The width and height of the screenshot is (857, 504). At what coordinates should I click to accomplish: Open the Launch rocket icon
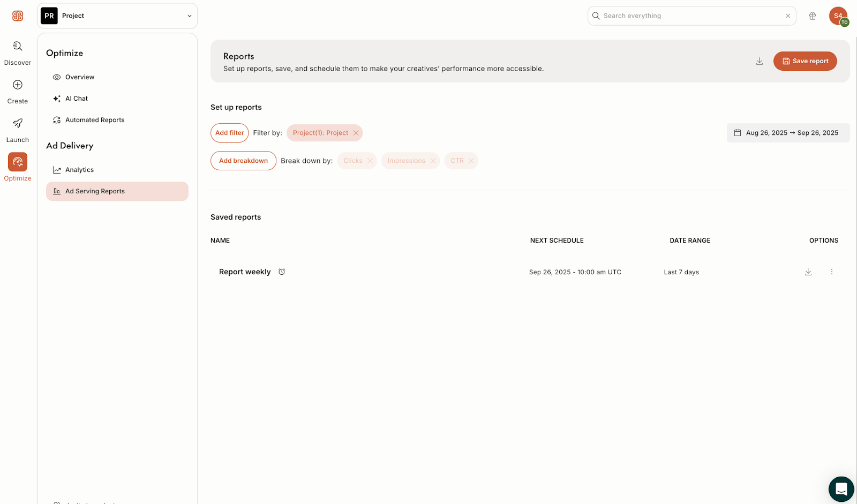coord(18,124)
